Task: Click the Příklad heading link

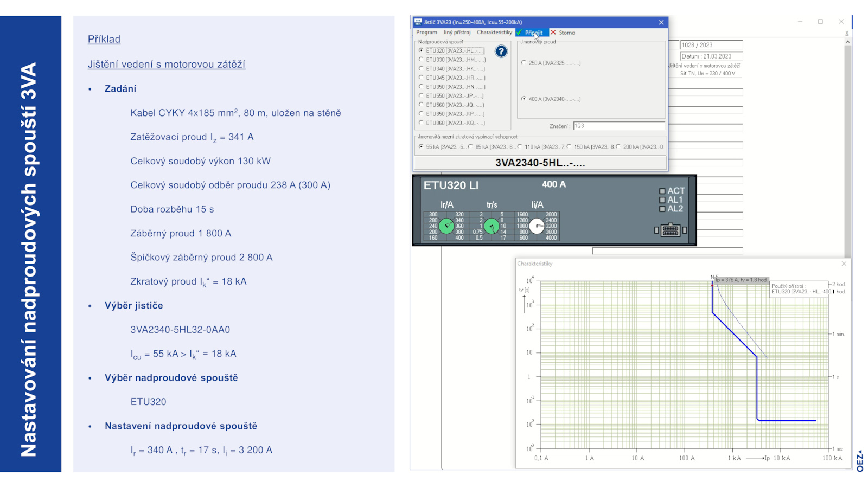Action: pos(104,39)
